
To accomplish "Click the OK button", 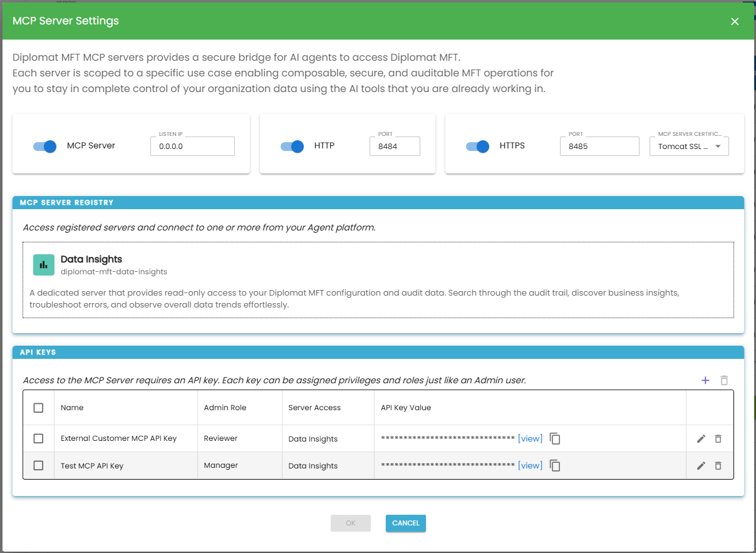I will click(351, 523).
